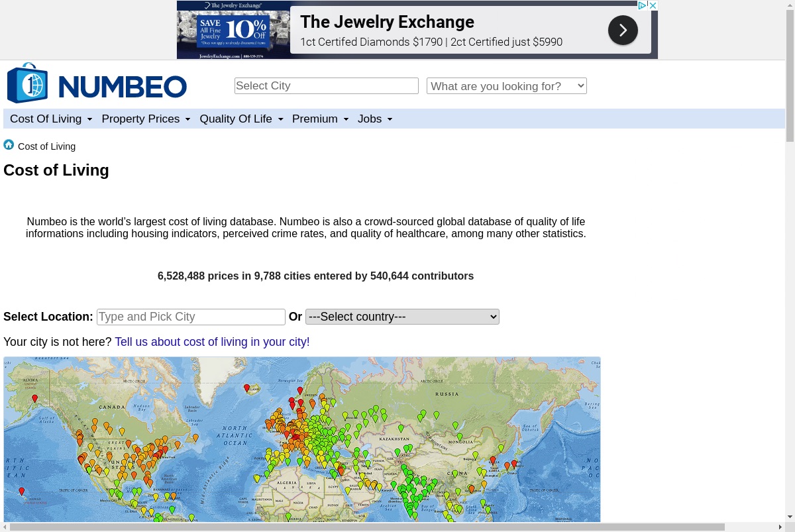This screenshot has height=532, width=795.
Task: Open the Cost Of Living menu
Action: point(51,119)
